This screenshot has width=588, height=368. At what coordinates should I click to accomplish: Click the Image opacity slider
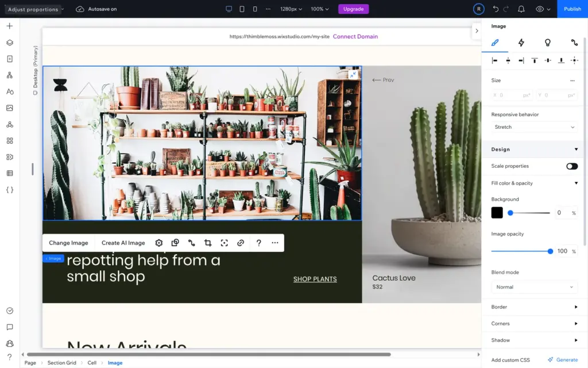click(x=522, y=251)
